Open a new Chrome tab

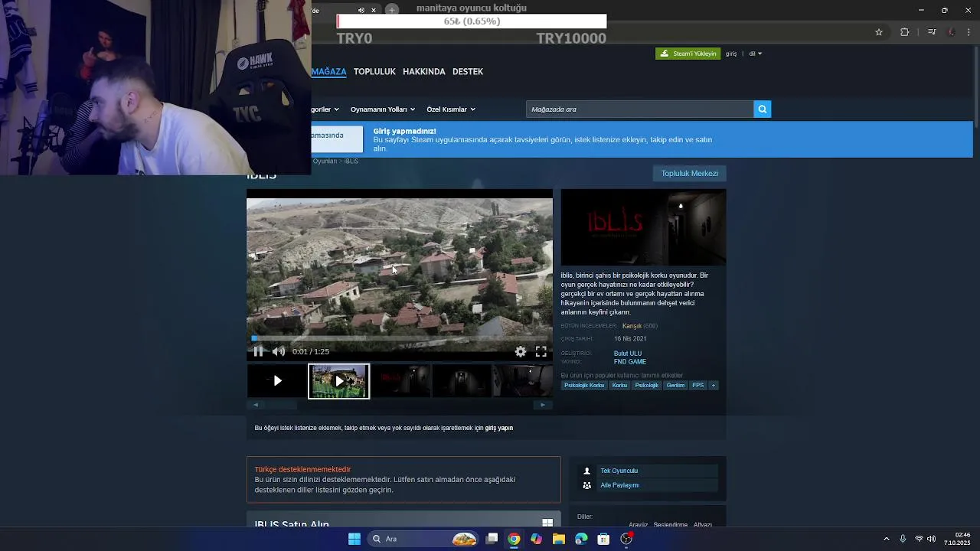point(391,10)
